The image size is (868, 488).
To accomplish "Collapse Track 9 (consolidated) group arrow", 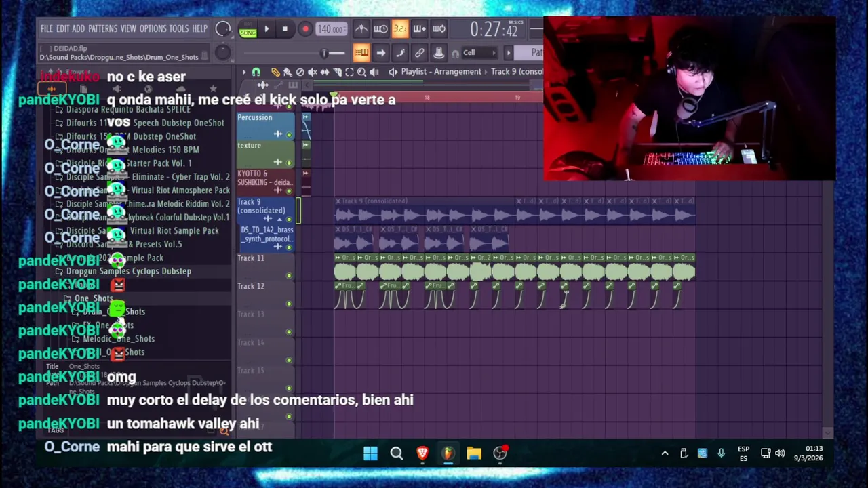I will coord(279,219).
